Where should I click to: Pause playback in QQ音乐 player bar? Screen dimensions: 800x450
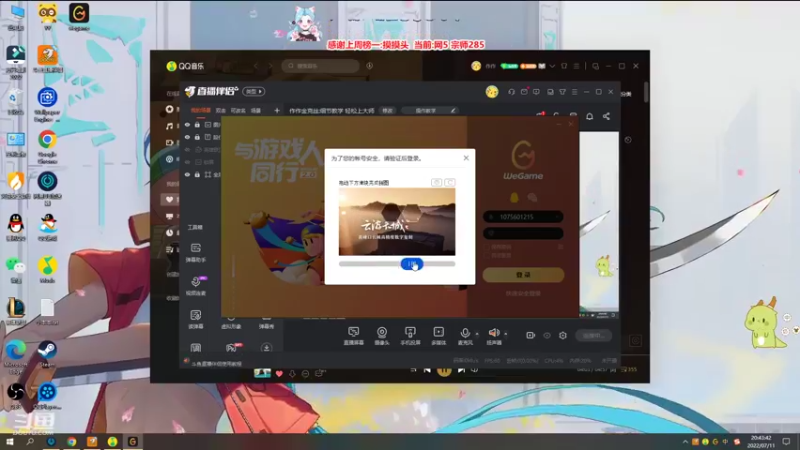444,370
